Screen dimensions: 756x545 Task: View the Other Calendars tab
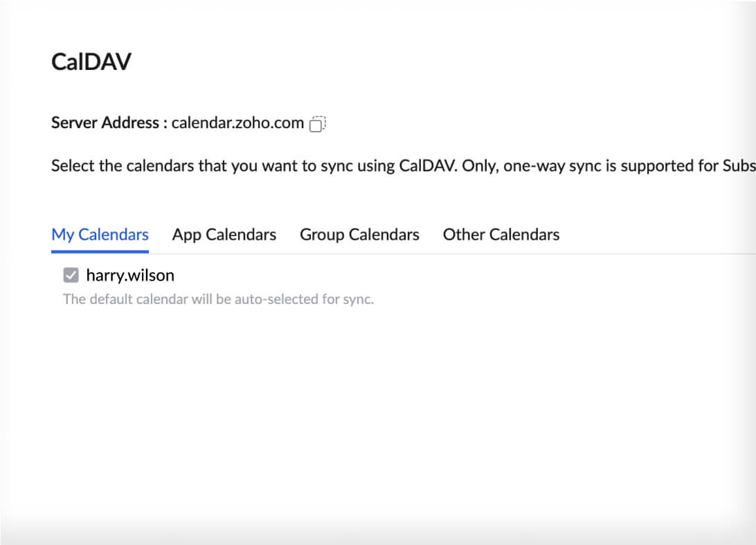(501, 234)
